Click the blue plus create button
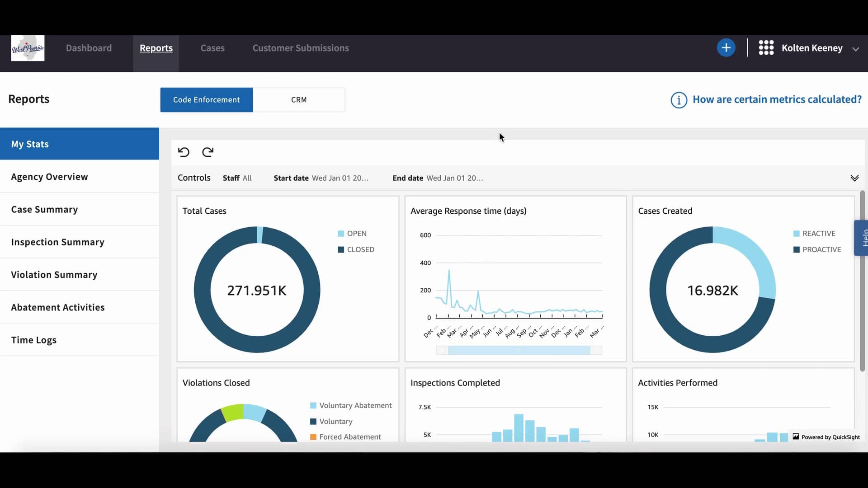 tap(726, 48)
